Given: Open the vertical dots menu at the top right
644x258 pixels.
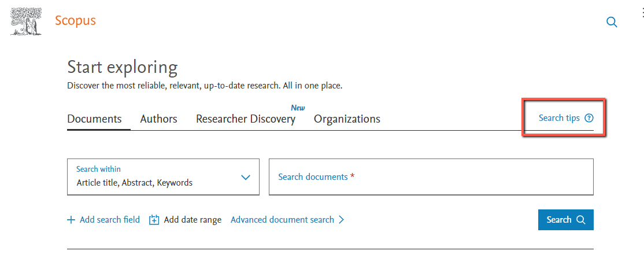Looking at the screenshot, I should 642,12.
